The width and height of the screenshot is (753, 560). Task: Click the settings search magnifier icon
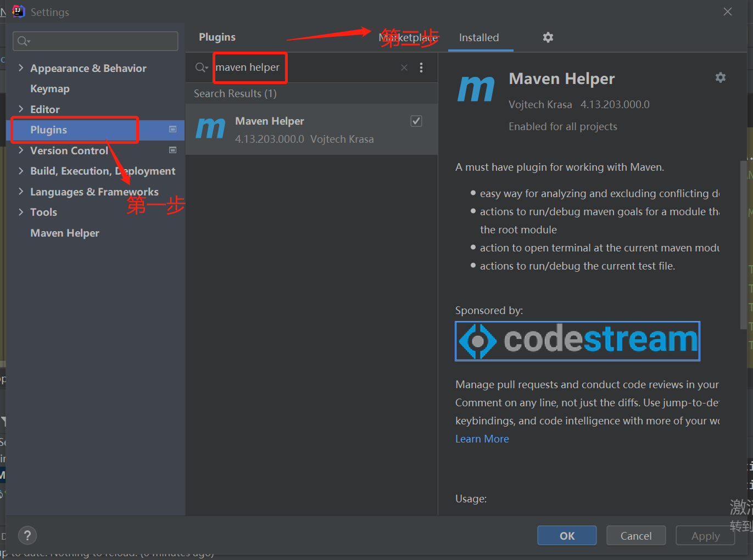(23, 41)
